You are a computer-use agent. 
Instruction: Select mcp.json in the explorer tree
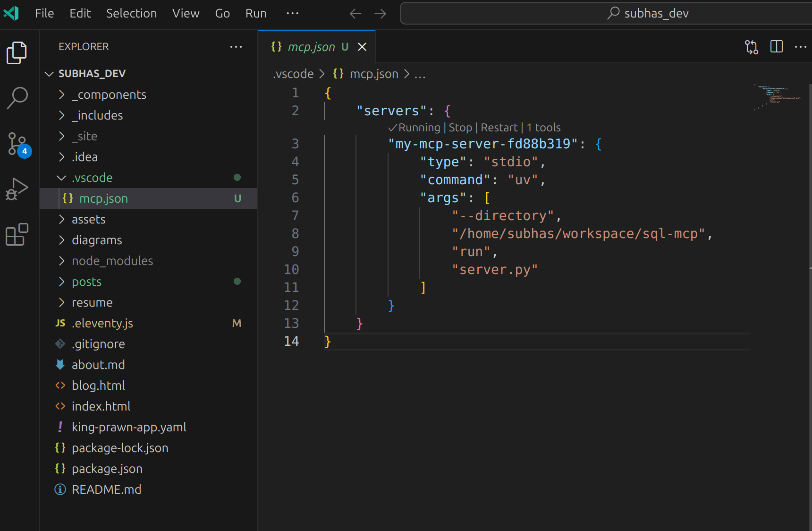click(148, 198)
